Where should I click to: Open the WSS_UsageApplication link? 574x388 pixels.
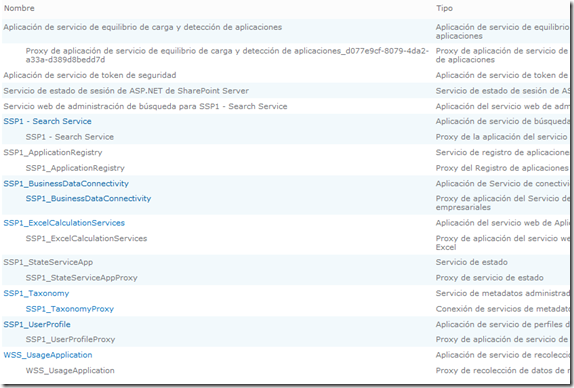click(48, 355)
